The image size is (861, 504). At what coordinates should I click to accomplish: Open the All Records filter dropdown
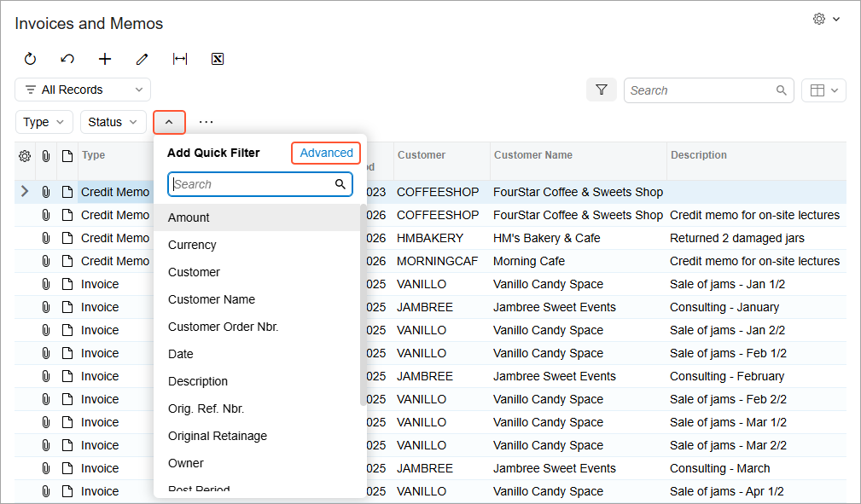(x=83, y=90)
